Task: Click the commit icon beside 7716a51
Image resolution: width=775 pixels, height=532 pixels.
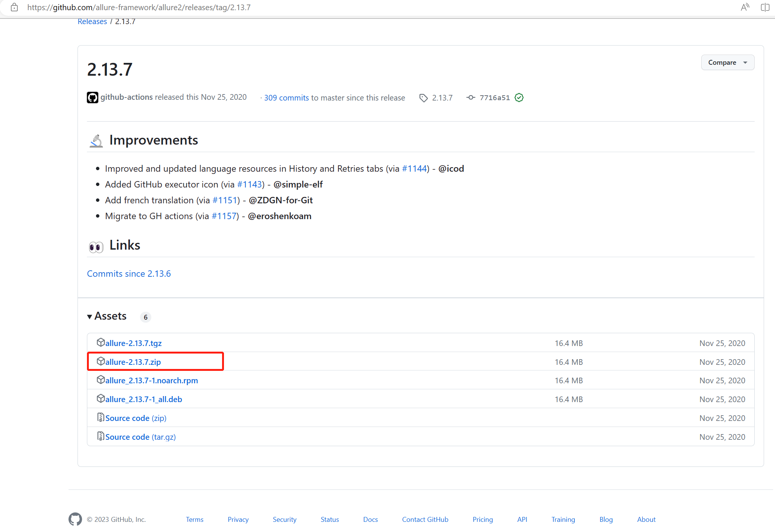Action: pyautogui.click(x=470, y=98)
